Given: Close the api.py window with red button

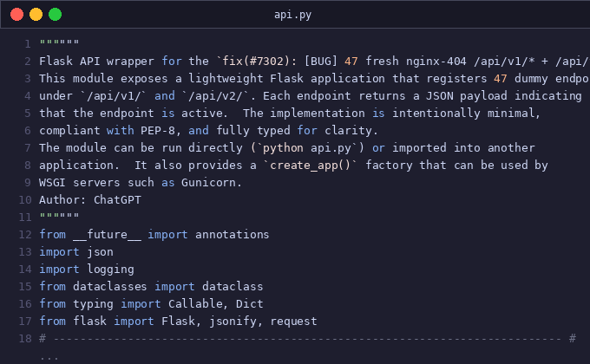Looking at the screenshot, I should click(x=17, y=14).
